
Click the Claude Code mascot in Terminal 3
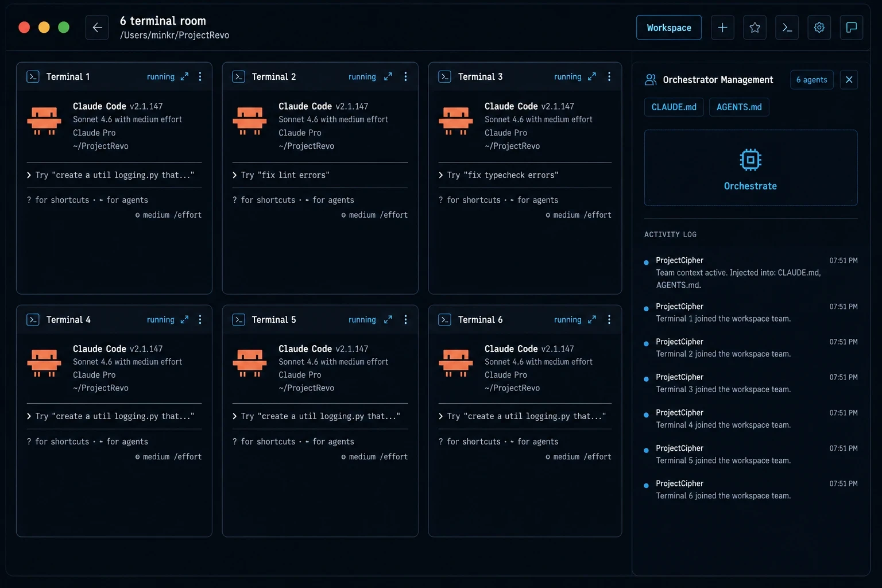[456, 121]
